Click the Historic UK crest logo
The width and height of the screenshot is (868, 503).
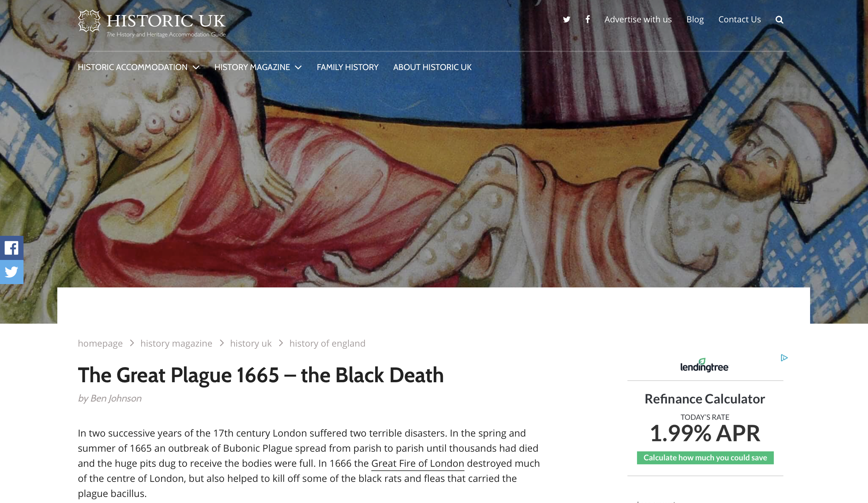point(89,21)
